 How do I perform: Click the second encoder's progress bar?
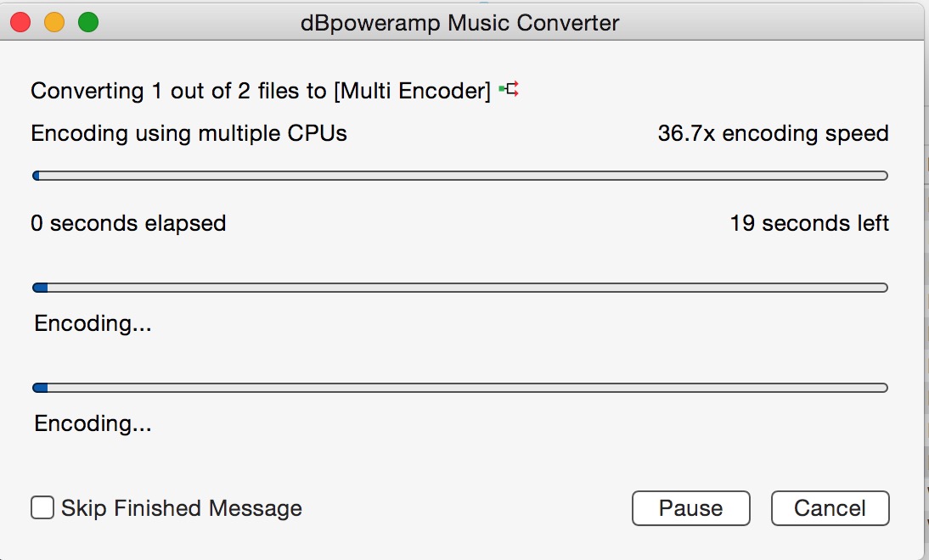point(459,388)
